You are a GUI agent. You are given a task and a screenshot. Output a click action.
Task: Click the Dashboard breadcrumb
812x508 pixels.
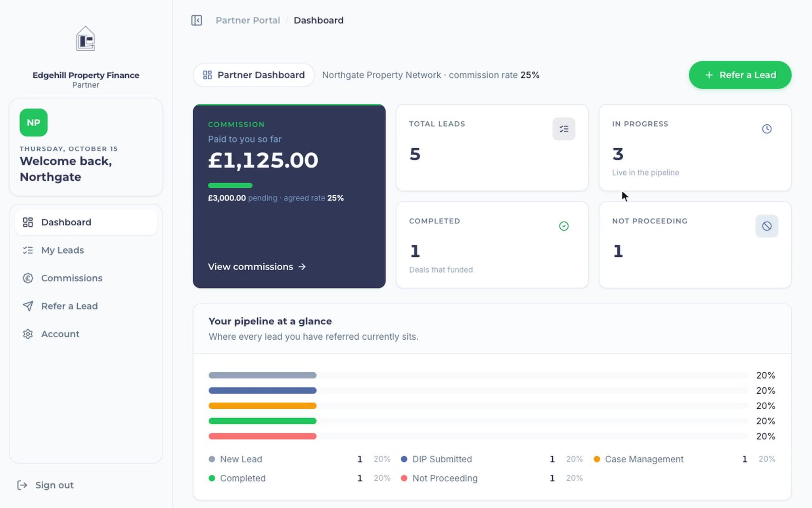(319, 20)
